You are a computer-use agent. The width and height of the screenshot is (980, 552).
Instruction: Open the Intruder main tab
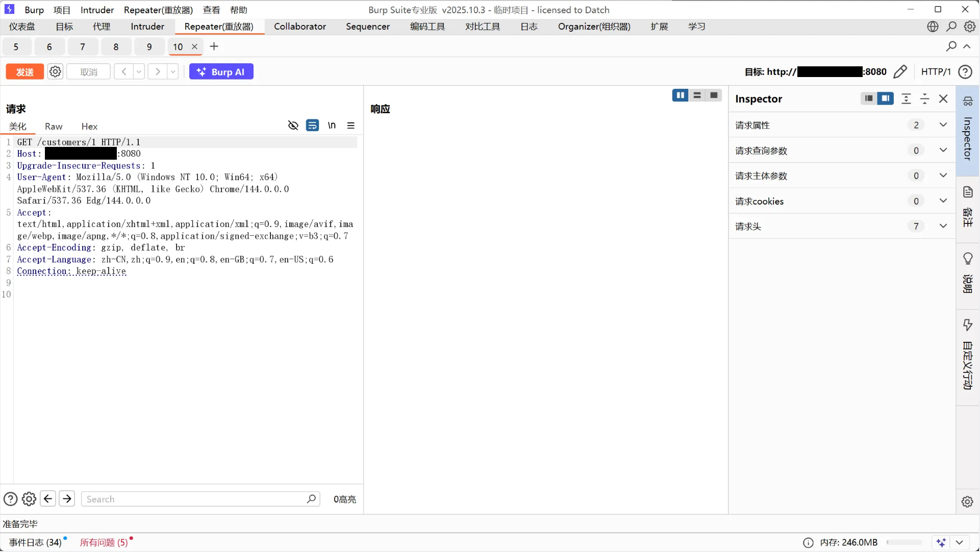coord(147,27)
